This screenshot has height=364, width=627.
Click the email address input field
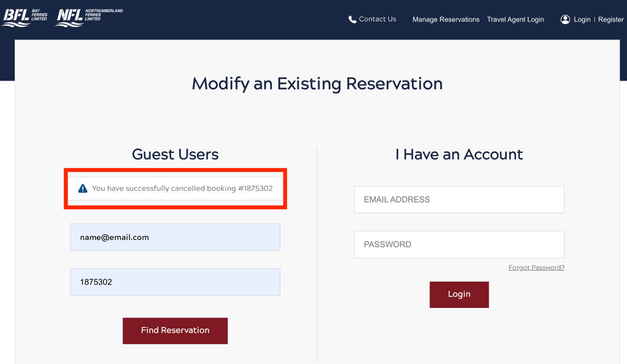click(x=459, y=199)
